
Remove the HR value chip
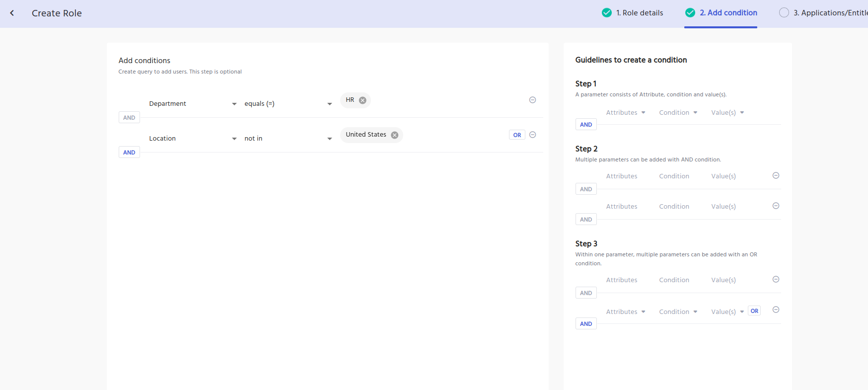[x=362, y=100]
